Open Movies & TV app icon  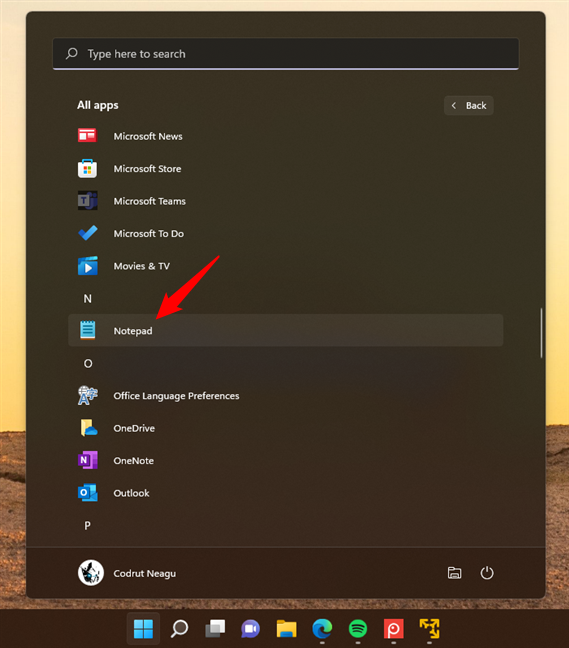88,266
